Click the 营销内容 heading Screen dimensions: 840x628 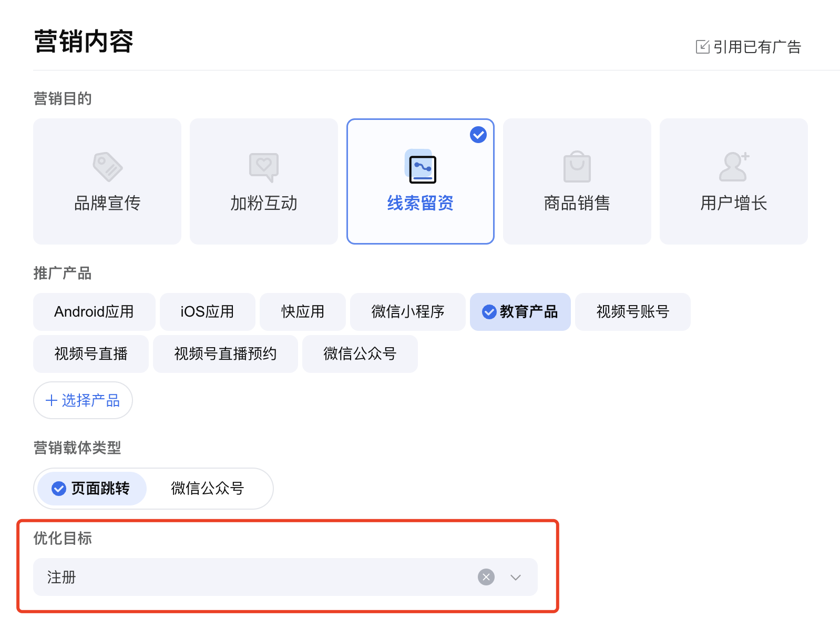pos(84,42)
